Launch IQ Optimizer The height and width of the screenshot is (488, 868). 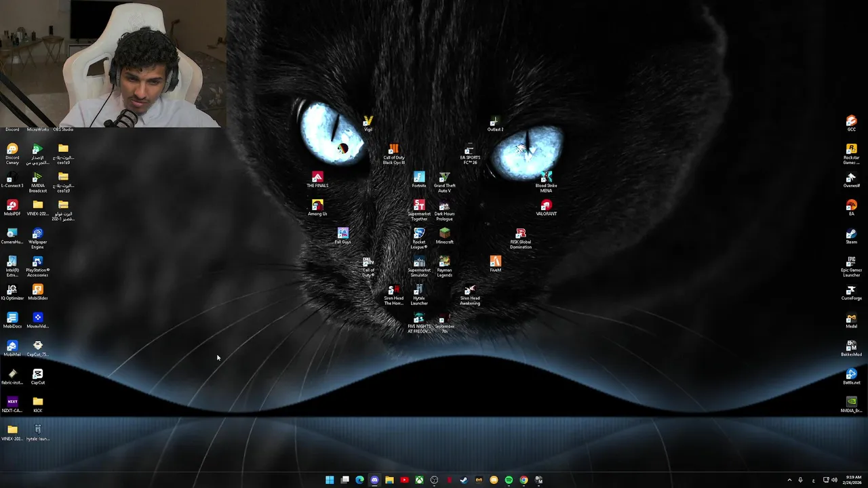pos(12,292)
